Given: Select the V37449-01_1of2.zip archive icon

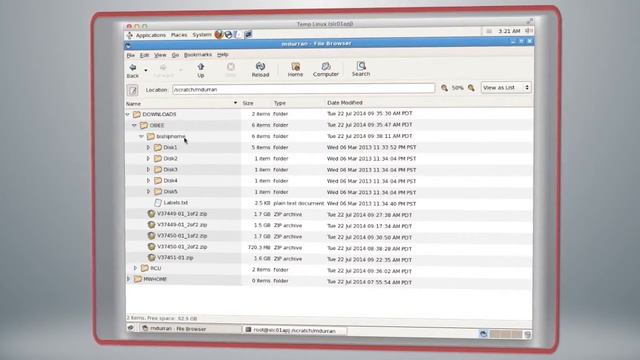Looking at the screenshot, I should pyautogui.click(x=151, y=213).
